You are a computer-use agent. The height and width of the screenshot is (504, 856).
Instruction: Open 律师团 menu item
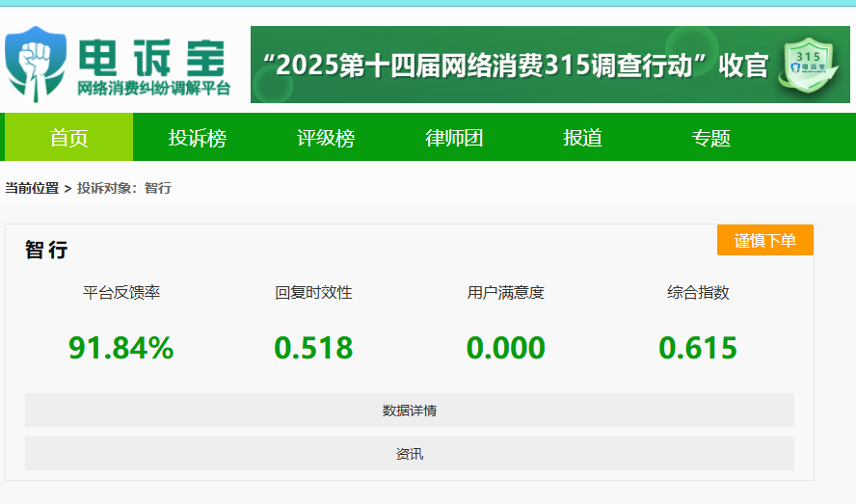point(454,138)
